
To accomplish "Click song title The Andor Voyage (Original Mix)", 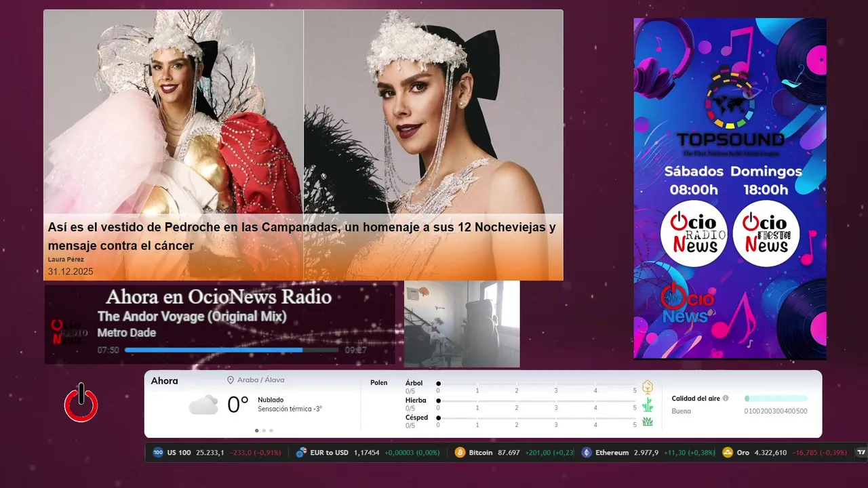I will point(192,317).
